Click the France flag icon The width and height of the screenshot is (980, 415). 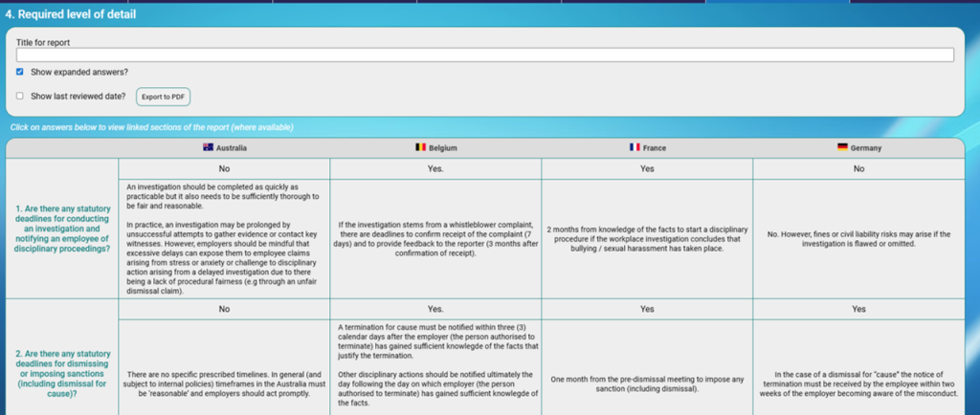coord(634,148)
